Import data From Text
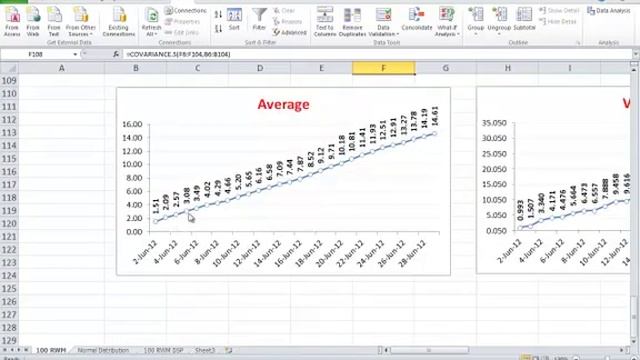Image resolution: width=640 pixels, height=360 pixels. pos(54,22)
